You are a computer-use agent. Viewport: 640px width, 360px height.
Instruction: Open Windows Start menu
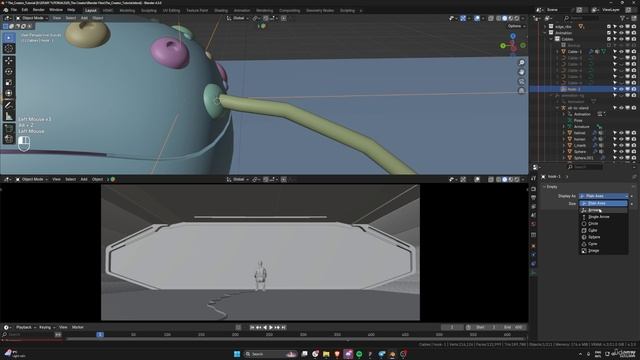[x=237, y=354]
